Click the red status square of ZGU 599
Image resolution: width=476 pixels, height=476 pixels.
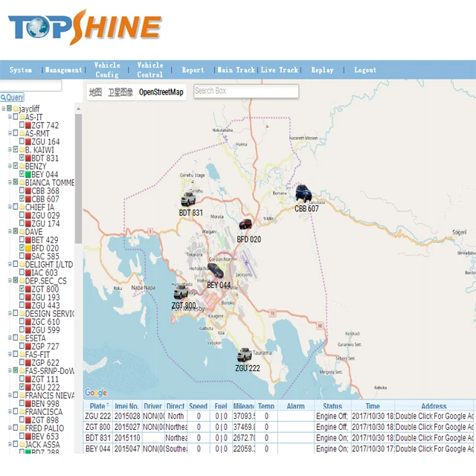[28, 330]
